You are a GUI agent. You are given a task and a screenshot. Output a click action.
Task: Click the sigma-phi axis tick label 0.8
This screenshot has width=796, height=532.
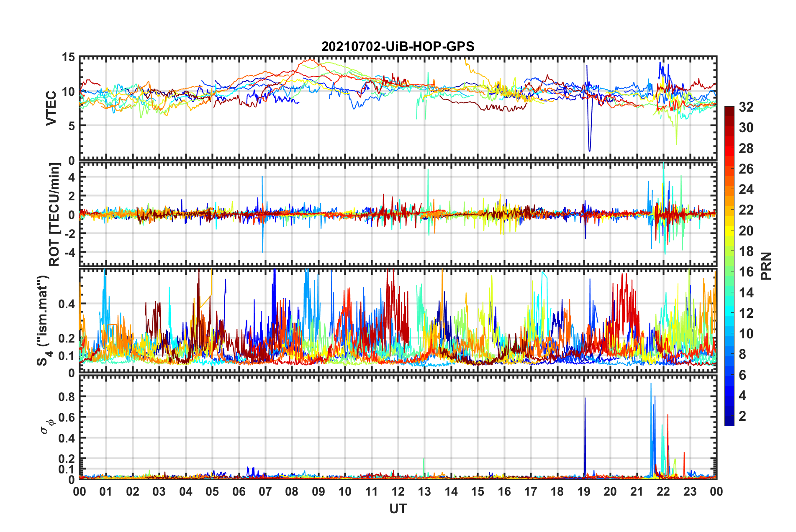67,396
